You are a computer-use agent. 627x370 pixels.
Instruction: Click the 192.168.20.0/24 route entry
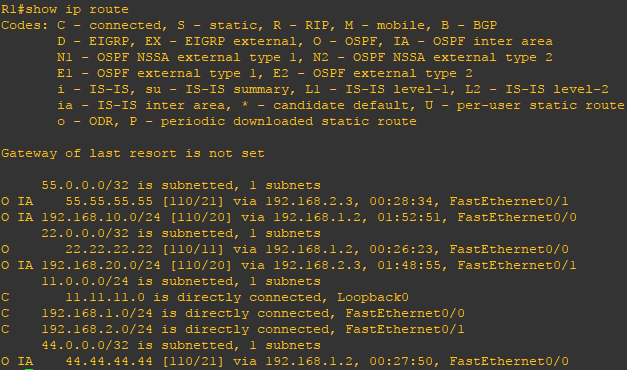click(289, 265)
